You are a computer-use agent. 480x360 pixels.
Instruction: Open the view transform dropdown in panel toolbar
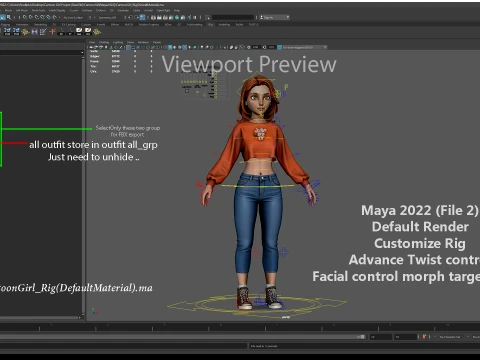click(305, 47)
